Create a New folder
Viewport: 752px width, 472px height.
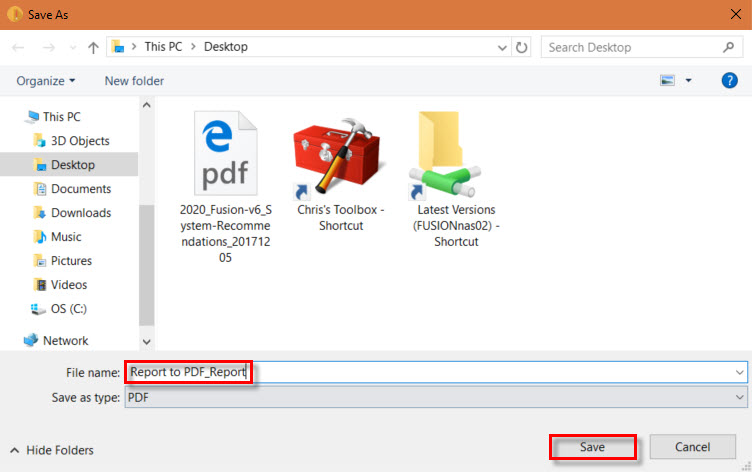134,81
